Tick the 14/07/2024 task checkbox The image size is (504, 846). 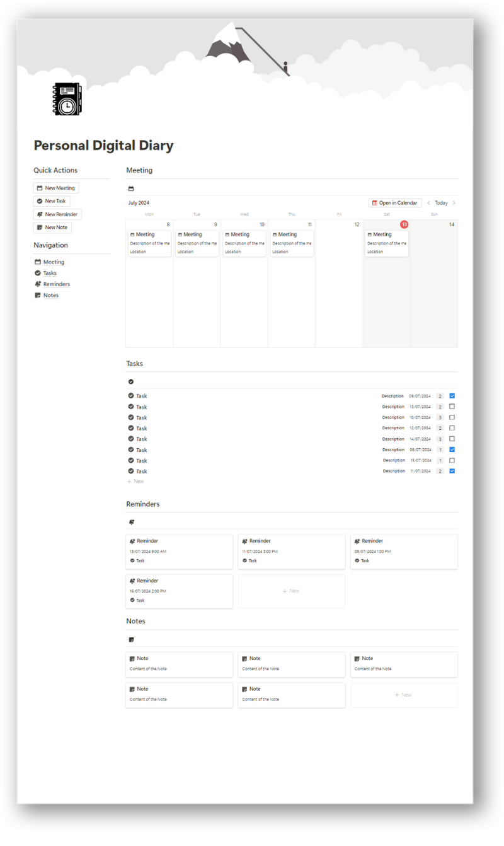pos(452,439)
